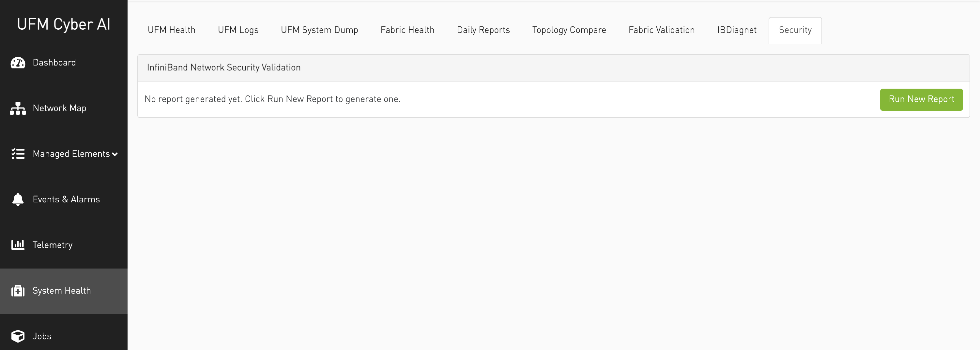Screen dimensions: 980x350
Task: Select Managed Elements sidebar label
Action: 71,154
